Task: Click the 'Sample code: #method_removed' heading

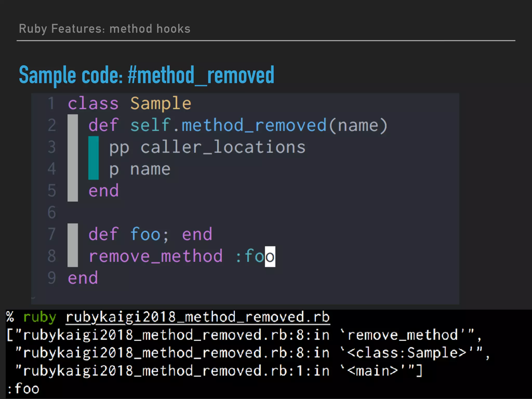Action: [x=147, y=75]
